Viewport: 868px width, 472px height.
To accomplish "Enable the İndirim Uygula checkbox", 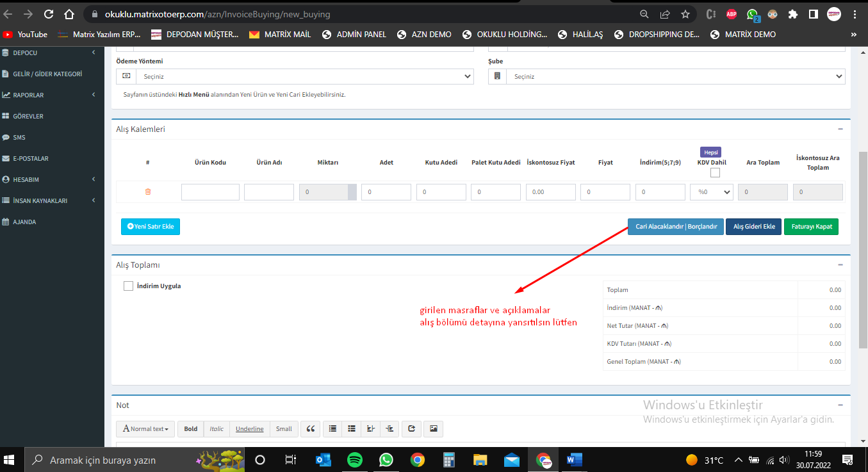I will click(128, 286).
